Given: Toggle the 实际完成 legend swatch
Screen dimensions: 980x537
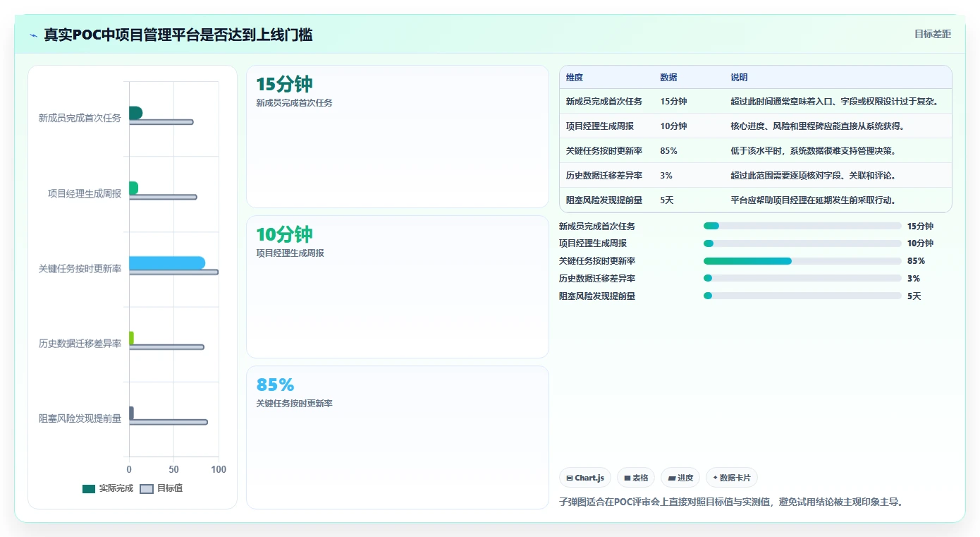Looking at the screenshot, I should (x=89, y=488).
